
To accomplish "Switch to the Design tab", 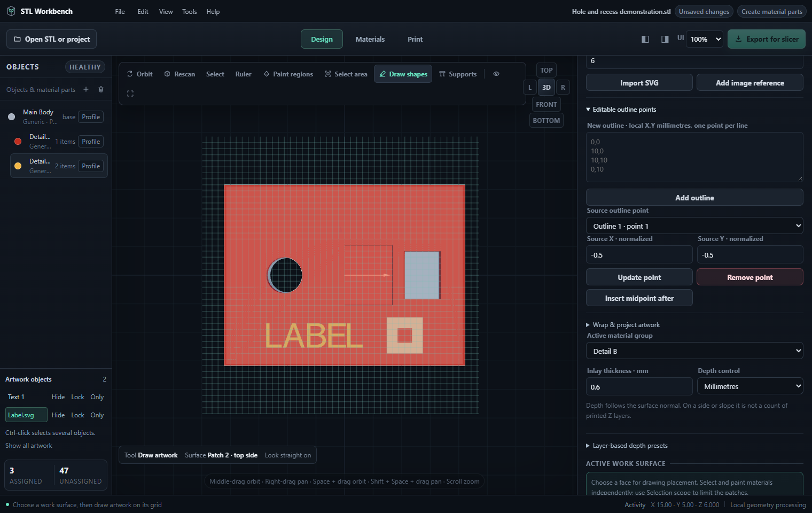I will (x=322, y=39).
